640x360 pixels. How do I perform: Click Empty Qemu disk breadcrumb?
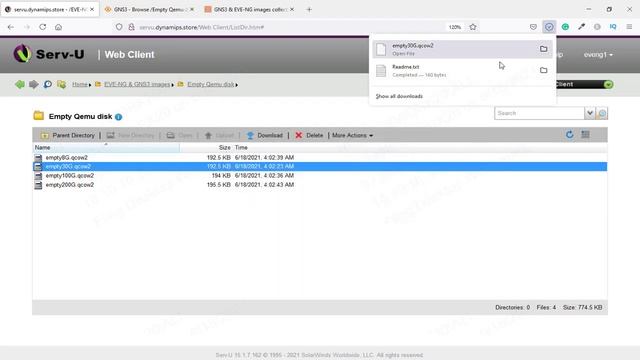211,84
